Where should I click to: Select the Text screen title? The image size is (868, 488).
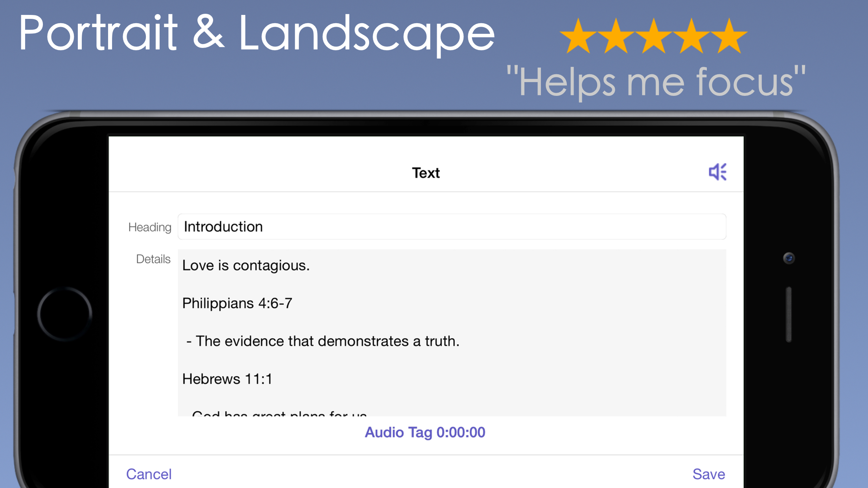tap(425, 172)
